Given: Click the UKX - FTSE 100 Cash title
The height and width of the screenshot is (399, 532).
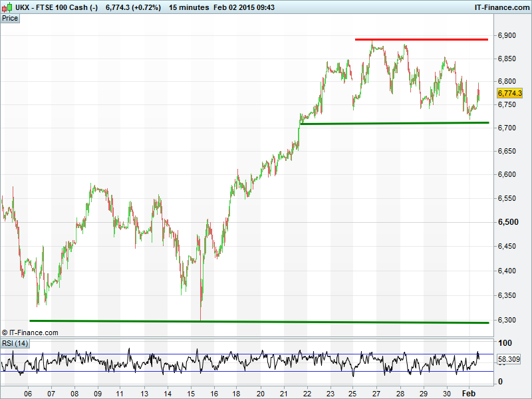Looking at the screenshot, I should (57, 7).
